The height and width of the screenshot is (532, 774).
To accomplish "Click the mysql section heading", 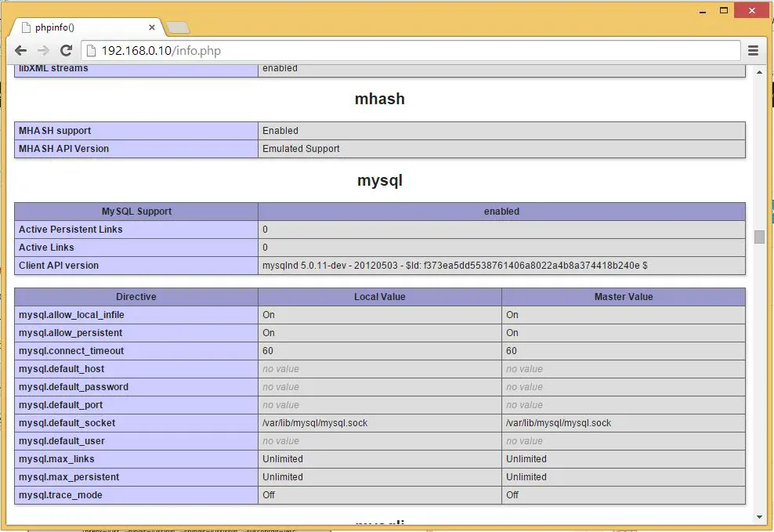I will coord(380,181).
